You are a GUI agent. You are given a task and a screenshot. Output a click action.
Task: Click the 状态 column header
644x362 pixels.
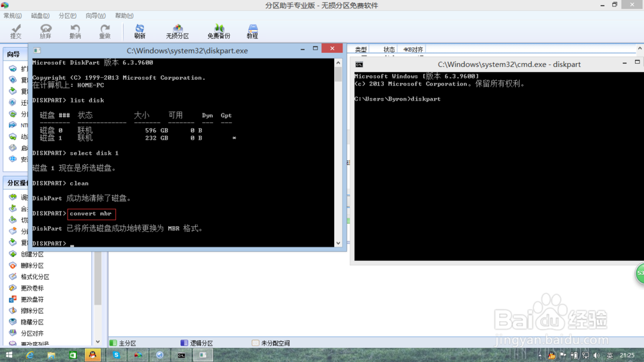tap(389, 50)
